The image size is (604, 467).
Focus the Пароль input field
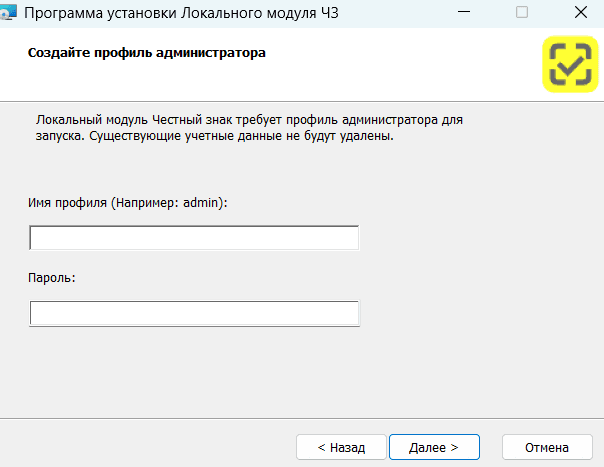pos(194,314)
